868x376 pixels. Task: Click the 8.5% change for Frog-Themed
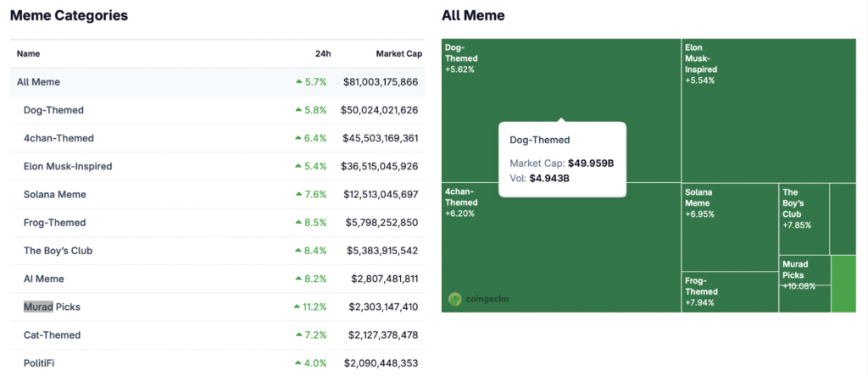tap(311, 223)
